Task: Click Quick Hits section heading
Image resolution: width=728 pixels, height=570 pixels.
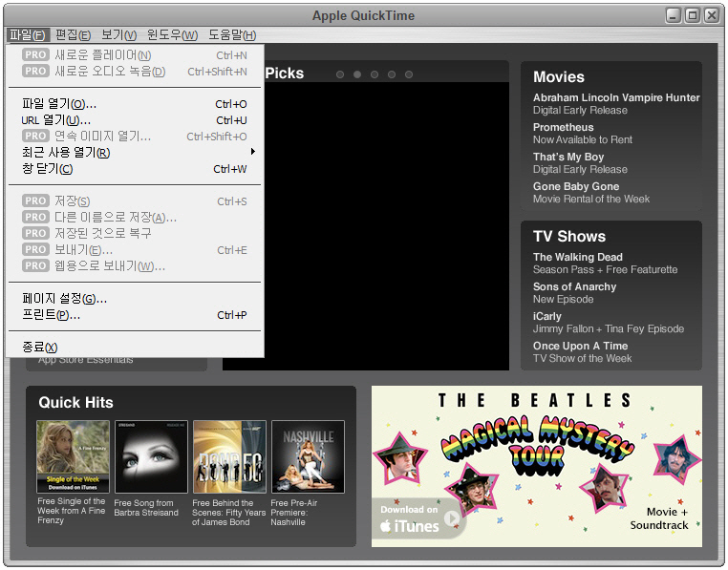Action: [x=75, y=402]
